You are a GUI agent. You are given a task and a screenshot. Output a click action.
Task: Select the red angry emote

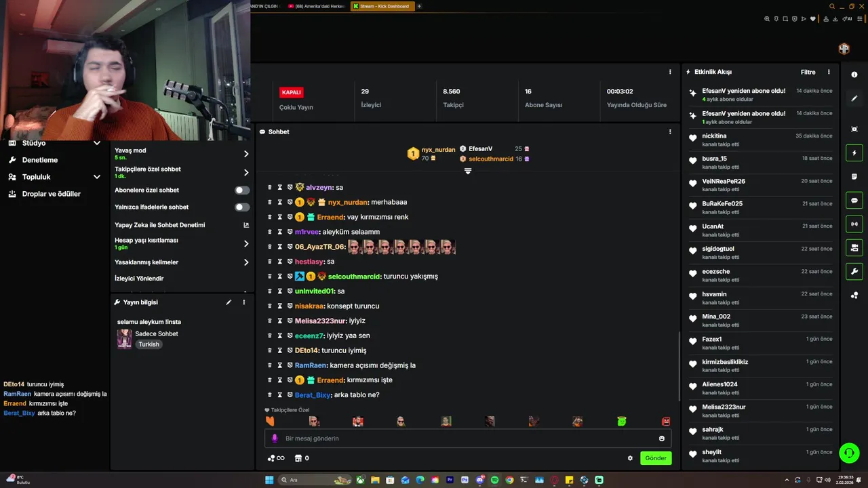(x=666, y=422)
